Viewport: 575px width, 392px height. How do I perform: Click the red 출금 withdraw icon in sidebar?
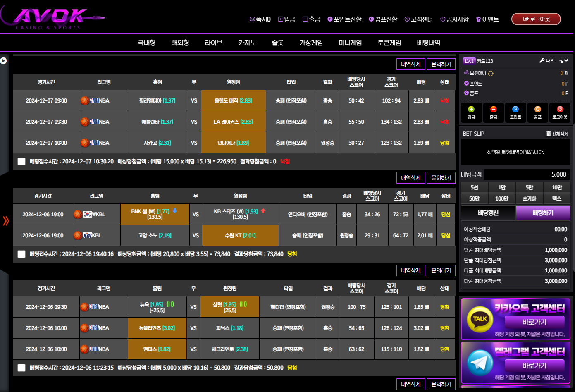pos(493,110)
